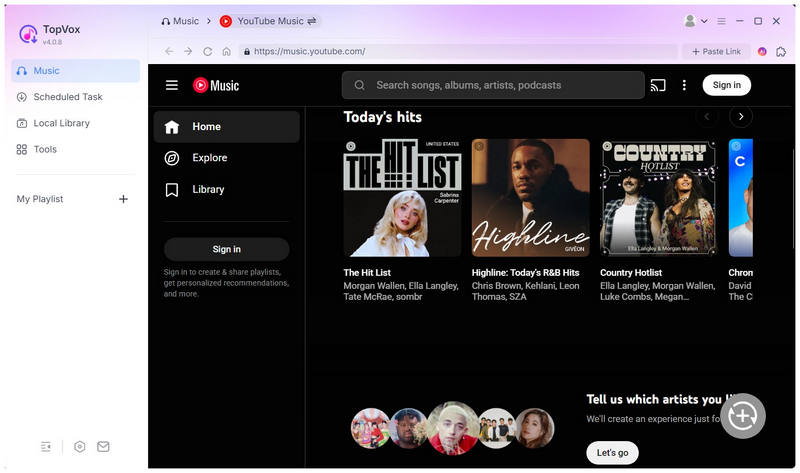Select Library in YouTube Music navigation
800x473 pixels.
click(x=227, y=190)
